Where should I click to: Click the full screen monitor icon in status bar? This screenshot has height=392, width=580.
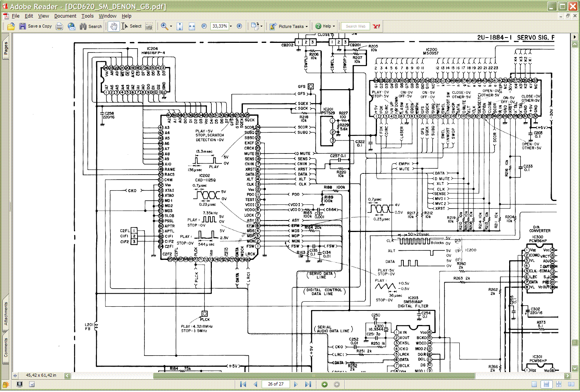pos(20,384)
